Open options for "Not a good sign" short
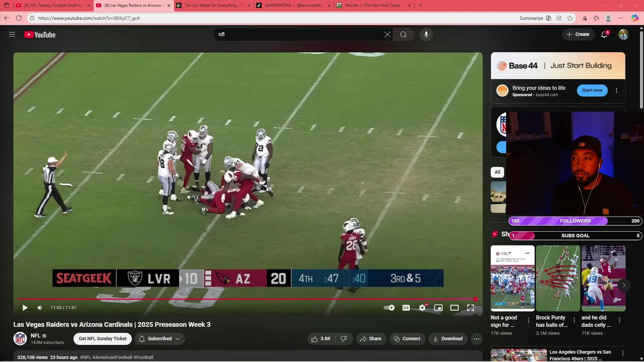644x362 pixels. pos(529,320)
